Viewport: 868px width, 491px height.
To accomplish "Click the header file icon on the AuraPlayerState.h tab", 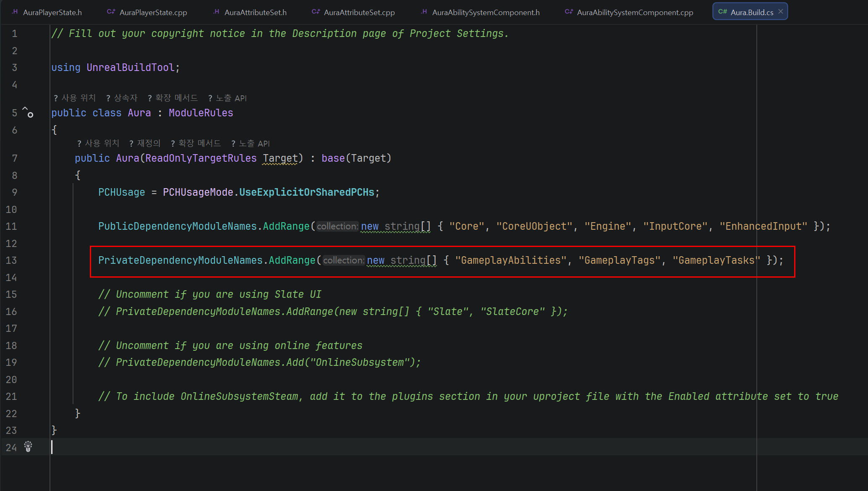I will (x=15, y=12).
